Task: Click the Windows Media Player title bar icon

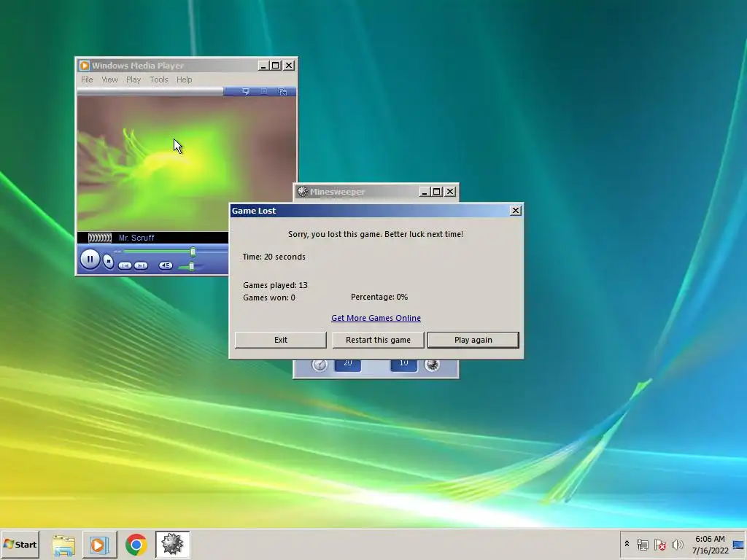Action: [x=85, y=65]
